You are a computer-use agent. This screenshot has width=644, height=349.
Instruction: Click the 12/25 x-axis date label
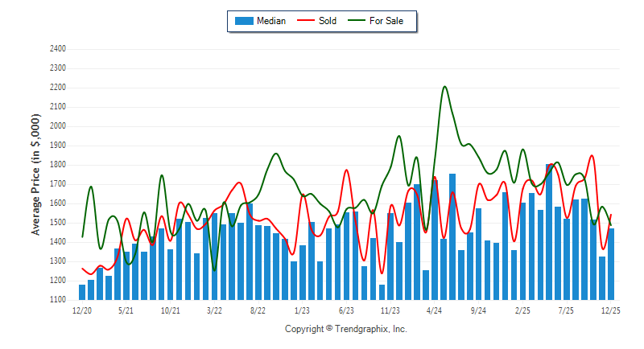coord(611,310)
